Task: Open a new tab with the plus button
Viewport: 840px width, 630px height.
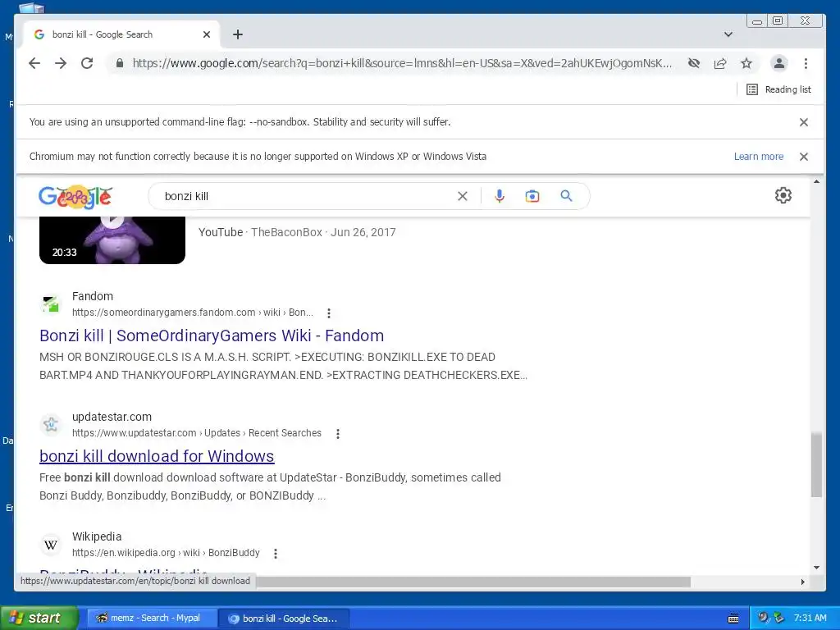Action: pyautogui.click(x=238, y=34)
